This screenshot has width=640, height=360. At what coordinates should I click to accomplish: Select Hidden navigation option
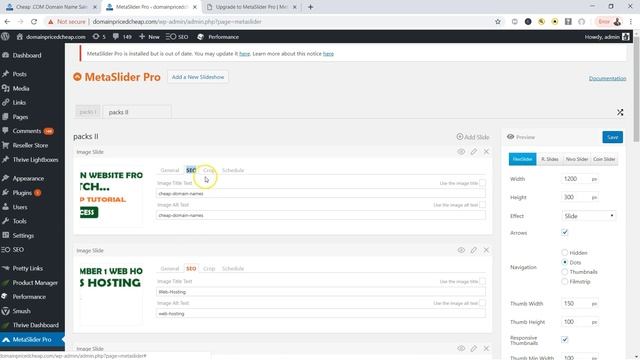tap(564, 253)
